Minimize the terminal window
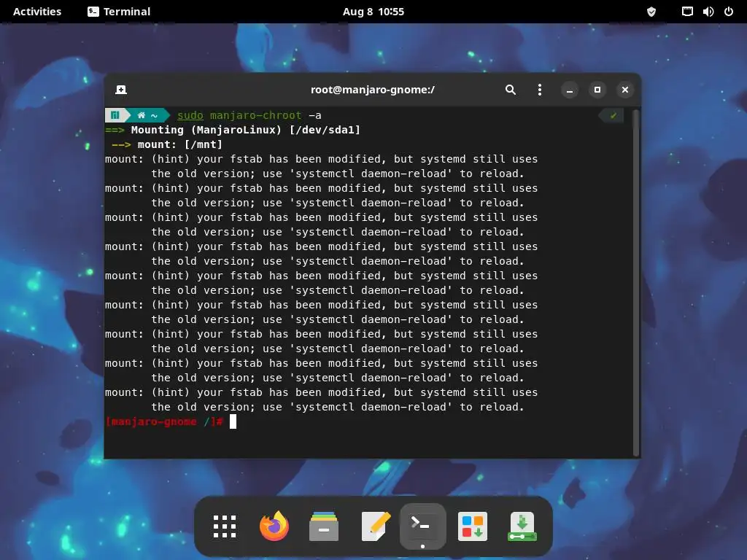 coord(569,90)
